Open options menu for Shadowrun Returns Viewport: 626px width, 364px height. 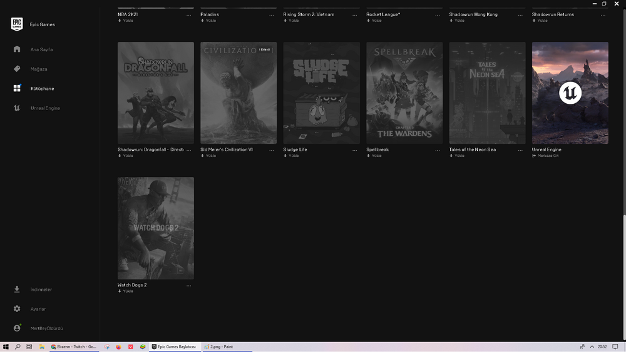[603, 15]
